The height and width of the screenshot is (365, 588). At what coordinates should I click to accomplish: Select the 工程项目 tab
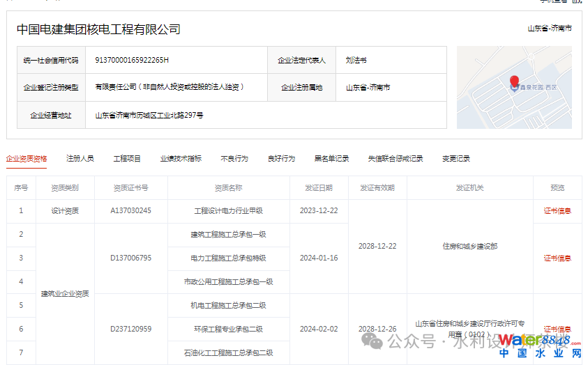(x=127, y=159)
